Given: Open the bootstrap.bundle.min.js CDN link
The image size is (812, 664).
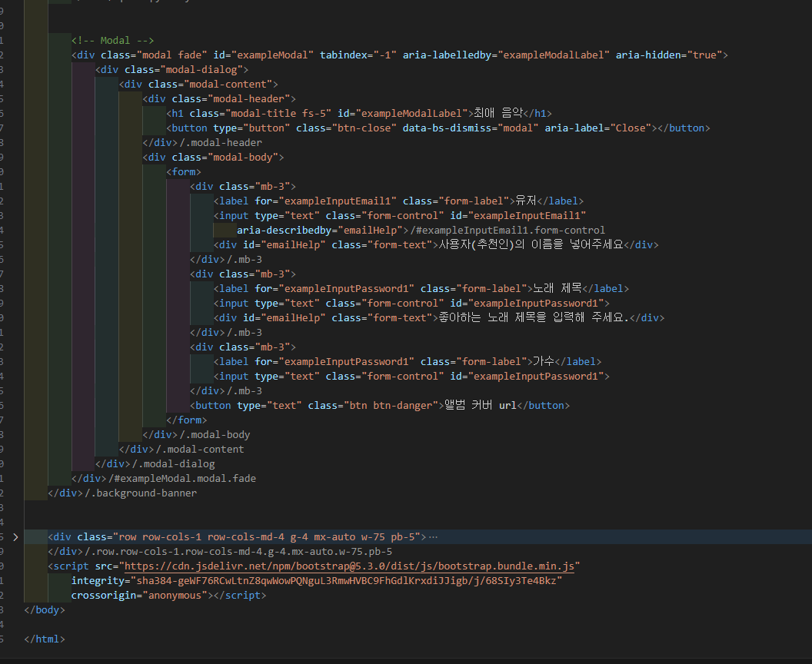Looking at the screenshot, I should coord(349,566).
